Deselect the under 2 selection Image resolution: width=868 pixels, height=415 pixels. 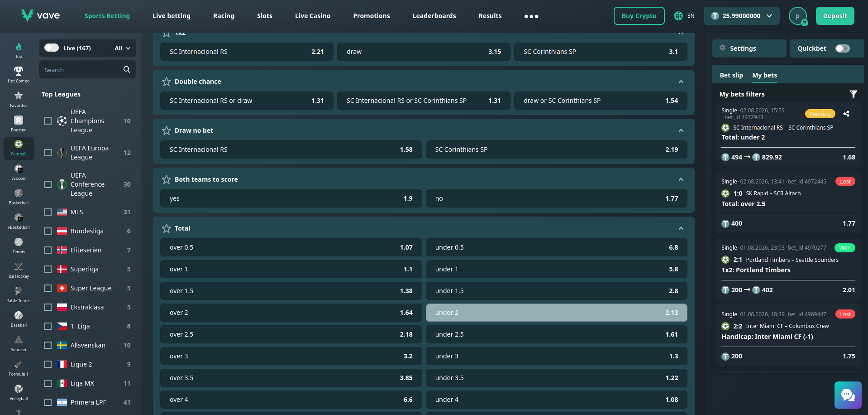556,313
